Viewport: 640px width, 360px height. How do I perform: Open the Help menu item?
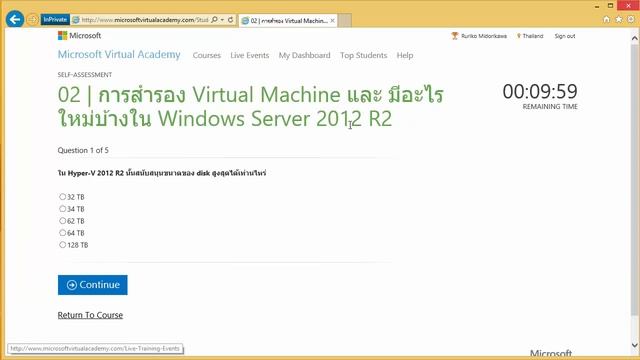pos(404,56)
